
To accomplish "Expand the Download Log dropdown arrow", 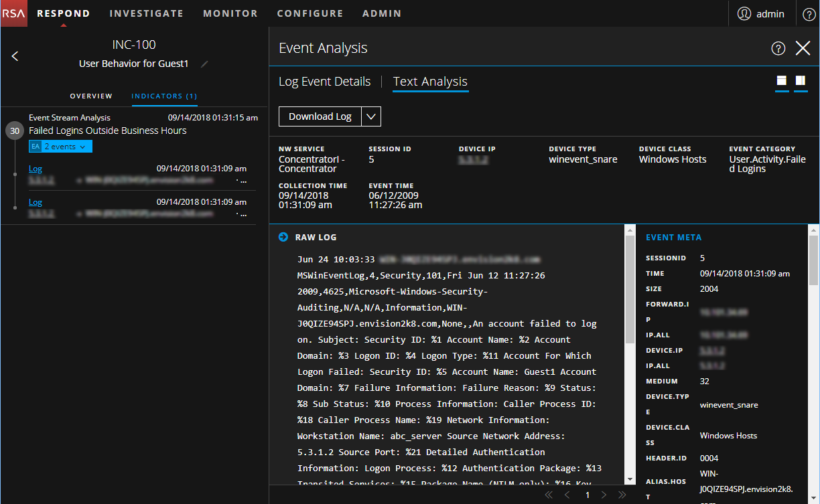I will 371,116.
